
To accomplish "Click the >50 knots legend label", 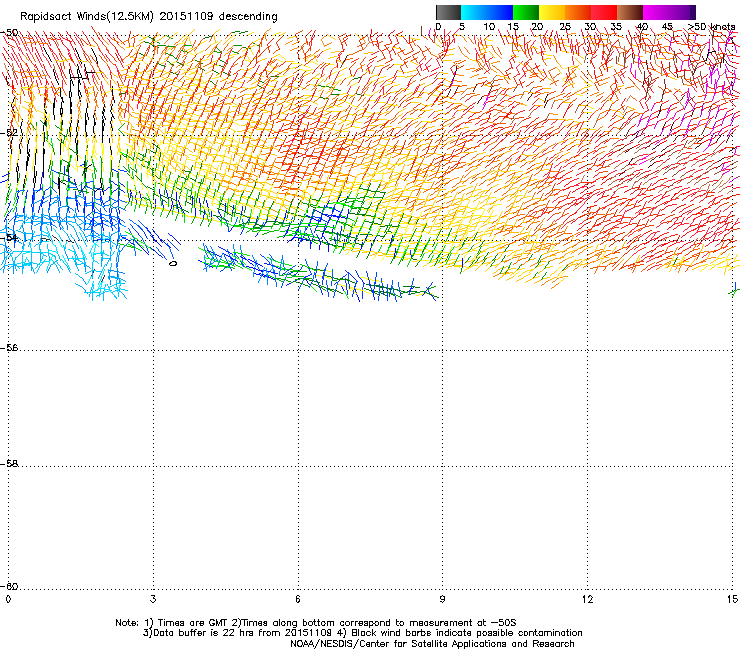I will 711,27.
